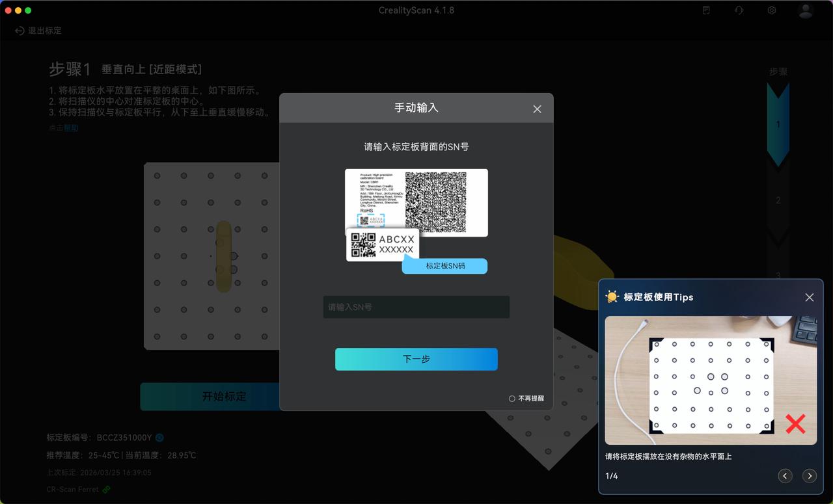Click the green connection icon by CR-Scan Ferret
Image resolution: width=833 pixels, height=504 pixels.
tap(106, 489)
